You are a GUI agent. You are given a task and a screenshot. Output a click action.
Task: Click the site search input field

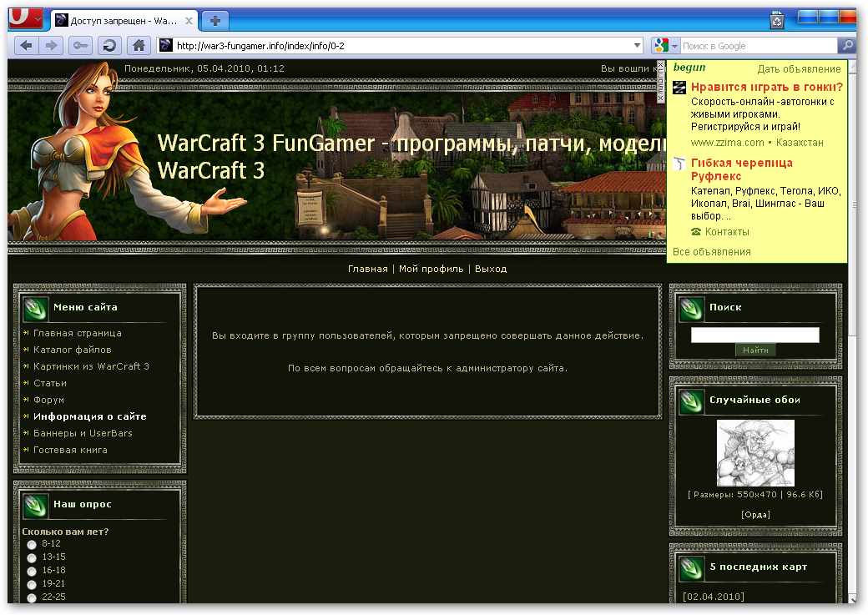[x=754, y=335]
